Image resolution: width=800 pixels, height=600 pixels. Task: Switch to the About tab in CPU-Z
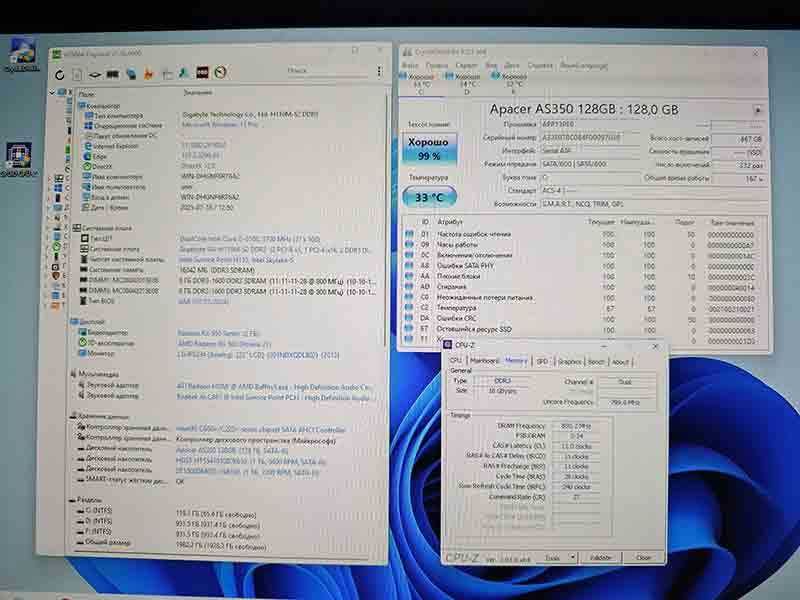pyautogui.click(x=620, y=362)
